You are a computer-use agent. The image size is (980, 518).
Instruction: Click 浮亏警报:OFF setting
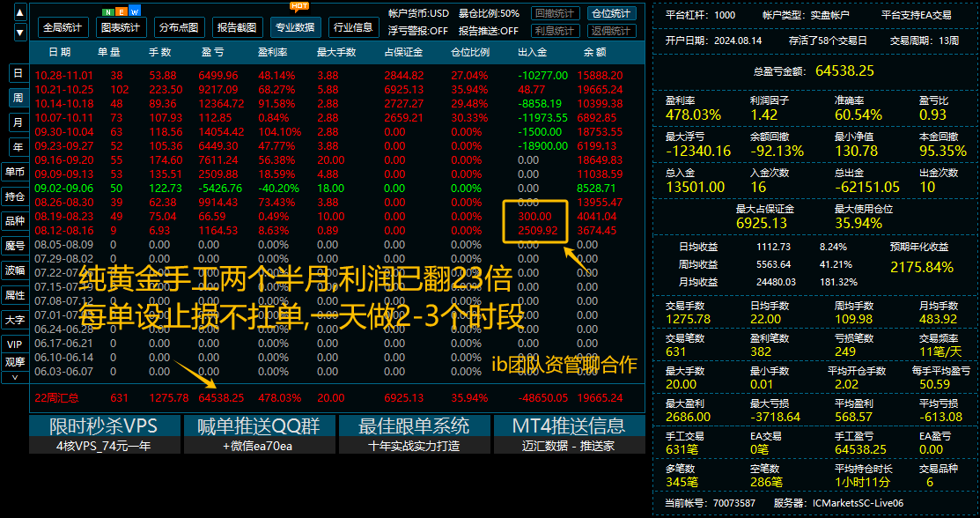pos(418,31)
